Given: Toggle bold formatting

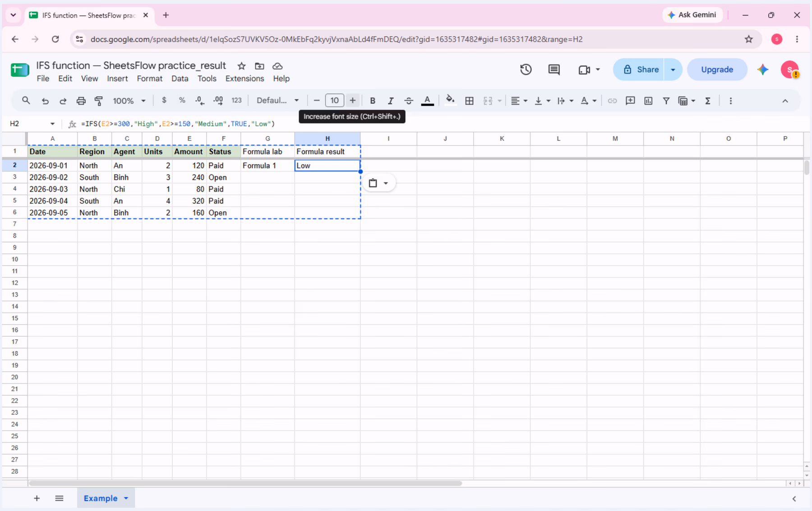Looking at the screenshot, I should [x=373, y=101].
